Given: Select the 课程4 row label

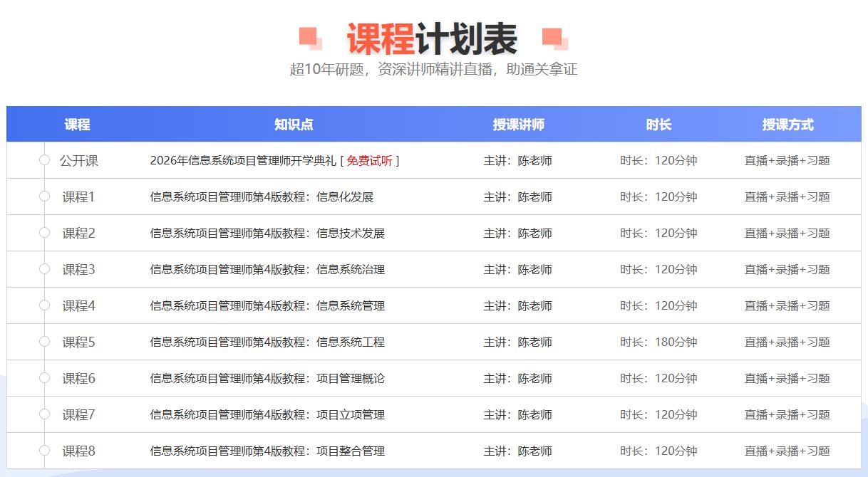Looking at the screenshot, I should tap(78, 306).
